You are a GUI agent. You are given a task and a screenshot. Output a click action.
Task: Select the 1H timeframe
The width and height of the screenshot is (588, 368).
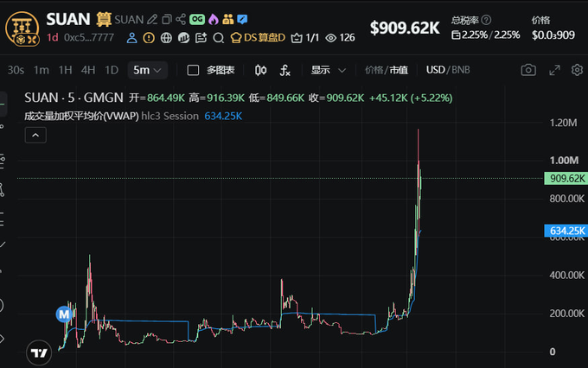click(65, 70)
